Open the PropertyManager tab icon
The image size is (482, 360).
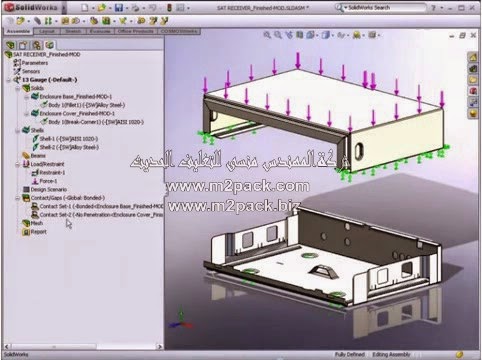23,45
